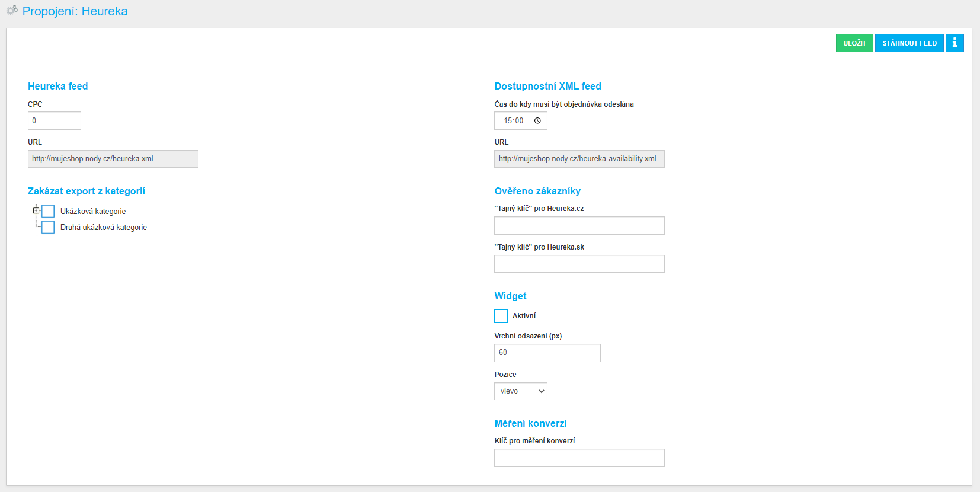
Task: Check the Ukázková kategorie checkbox
Action: [x=48, y=212]
